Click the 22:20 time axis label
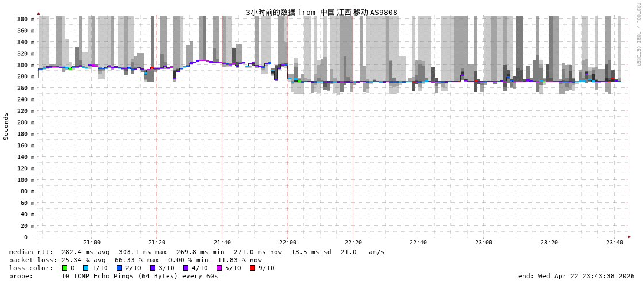This screenshot has width=644, height=284. tap(353, 243)
